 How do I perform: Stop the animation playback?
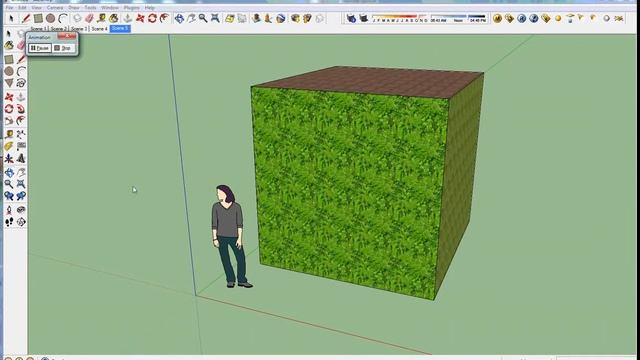[63, 48]
